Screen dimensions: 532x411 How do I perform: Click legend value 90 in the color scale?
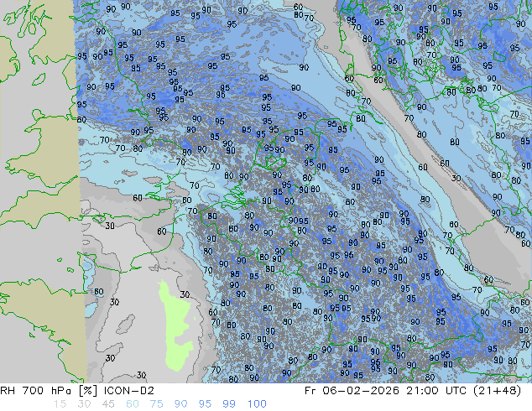tap(180, 404)
